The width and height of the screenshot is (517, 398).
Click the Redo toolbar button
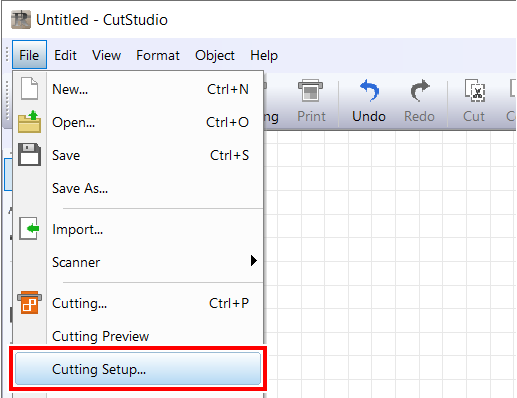click(x=419, y=102)
